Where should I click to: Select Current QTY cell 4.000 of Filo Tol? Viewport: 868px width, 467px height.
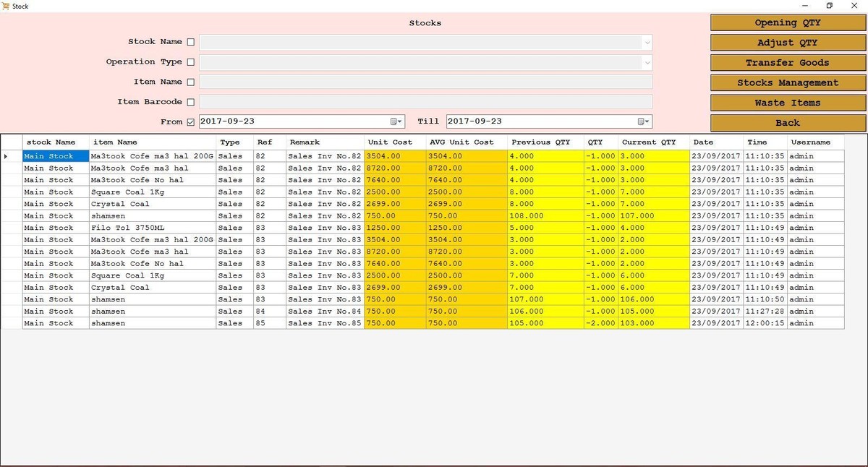pos(654,228)
